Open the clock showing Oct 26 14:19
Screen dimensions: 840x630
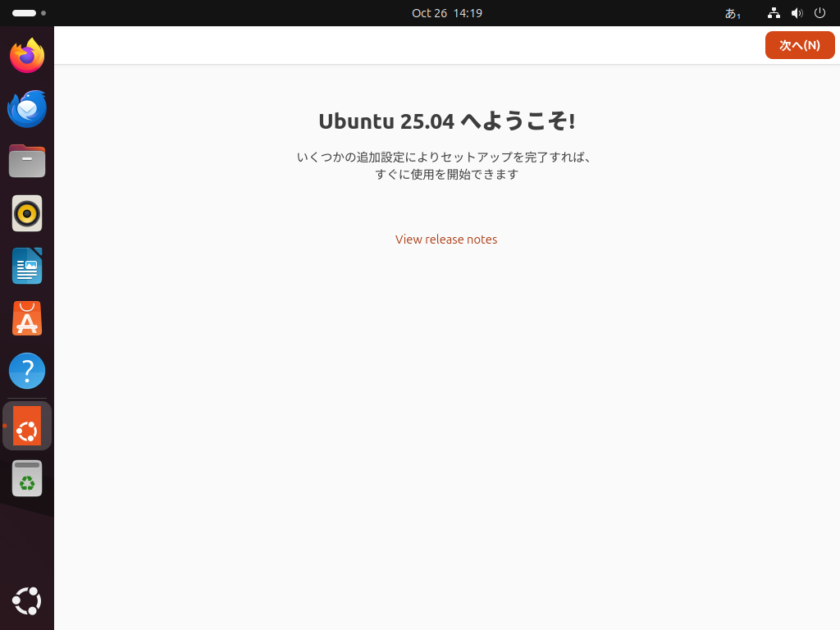point(447,13)
